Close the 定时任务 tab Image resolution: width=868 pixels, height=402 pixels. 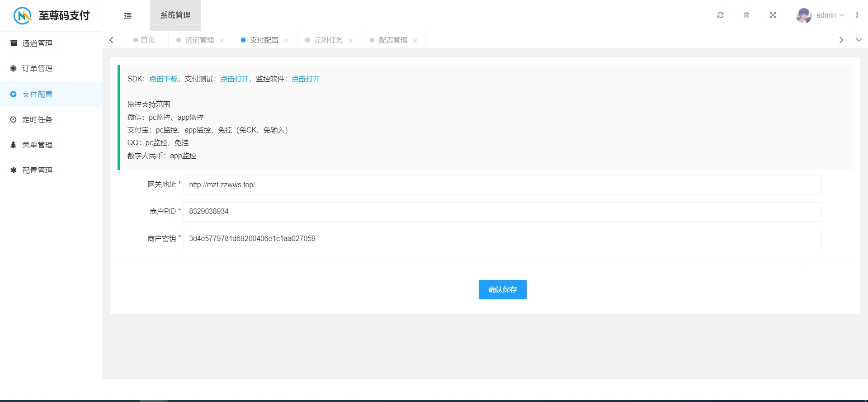tap(351, 41)
